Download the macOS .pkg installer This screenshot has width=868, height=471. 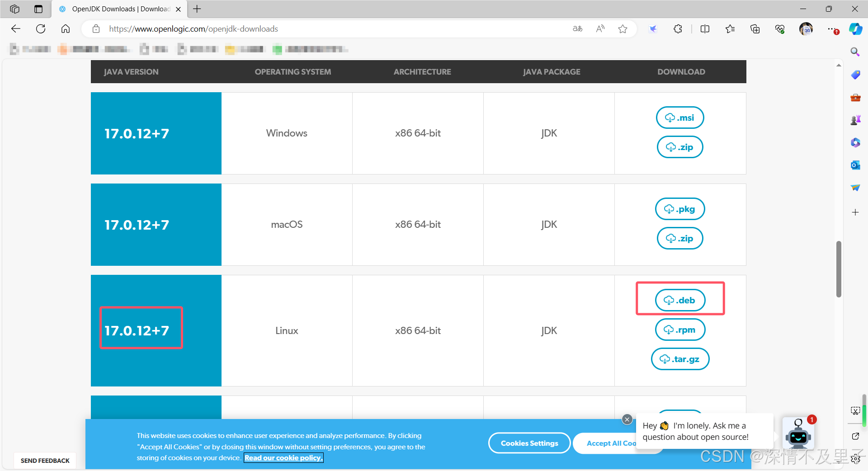point(680,209)
